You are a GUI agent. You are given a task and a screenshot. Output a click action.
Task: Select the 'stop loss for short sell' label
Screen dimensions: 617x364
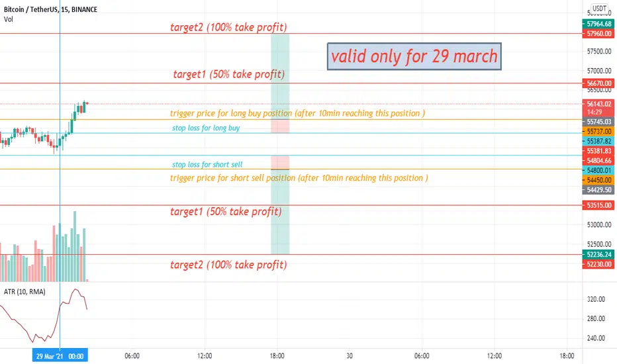click(207, 165)
